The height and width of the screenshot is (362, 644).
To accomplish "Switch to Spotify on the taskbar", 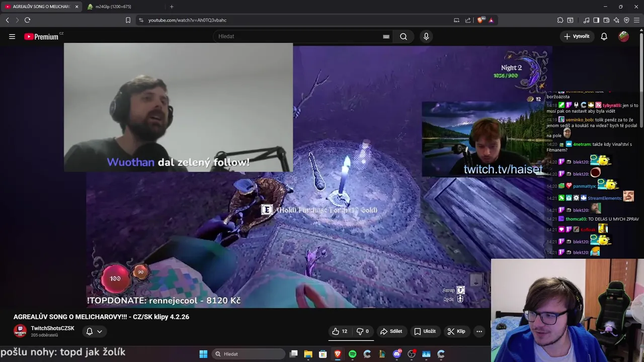I will coord(352,354).
